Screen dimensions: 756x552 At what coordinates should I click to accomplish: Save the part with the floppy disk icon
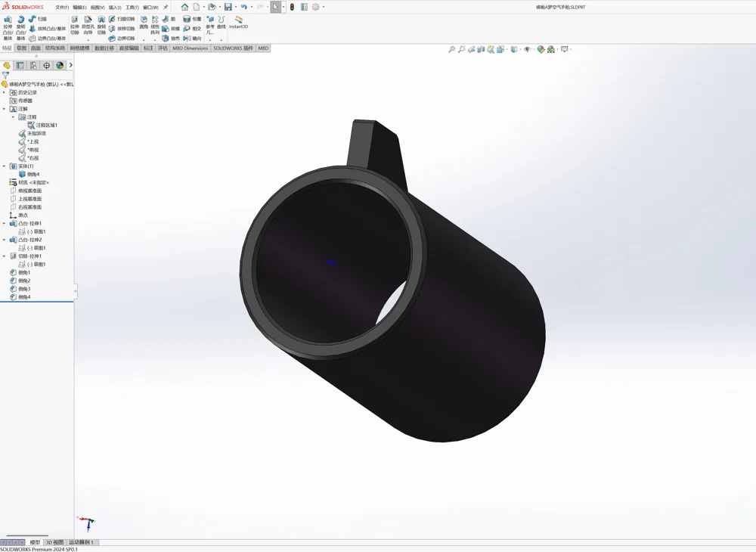click(228, 7)
